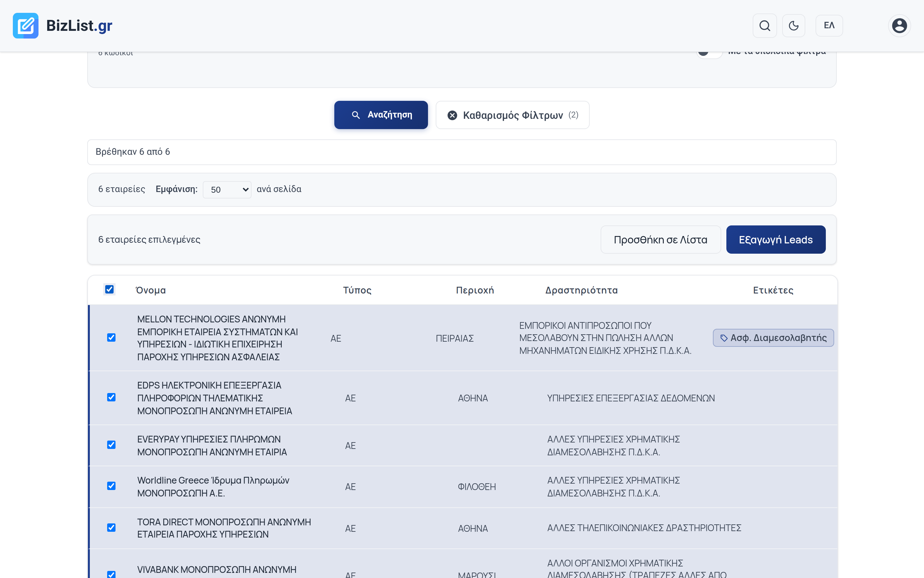This screenshot has height=578, width=924.
Task: Run search with Αναζήτηση button
Action: [381, 115]
